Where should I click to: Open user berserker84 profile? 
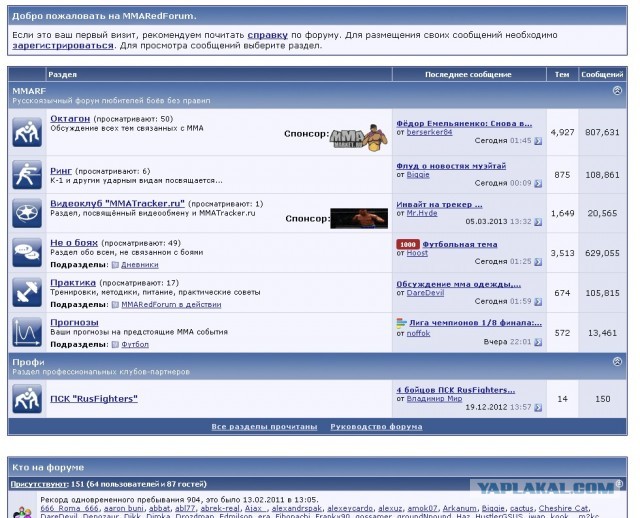coord(430,131)
